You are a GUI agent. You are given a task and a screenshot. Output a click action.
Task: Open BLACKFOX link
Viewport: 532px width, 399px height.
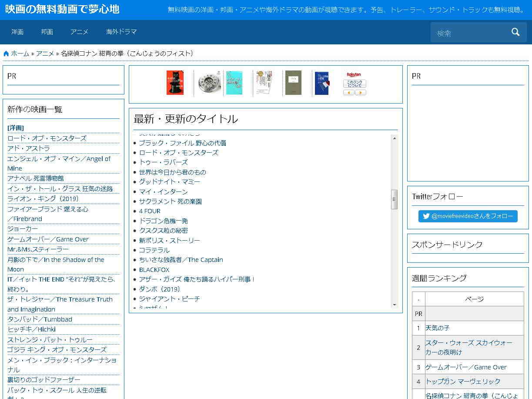[154, 269]
